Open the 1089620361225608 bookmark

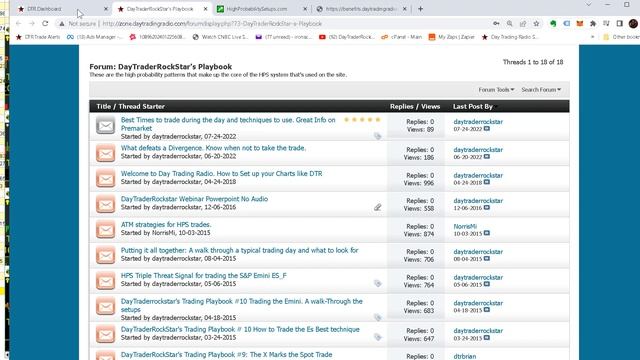pyautogui.click(x=158, y=37)
